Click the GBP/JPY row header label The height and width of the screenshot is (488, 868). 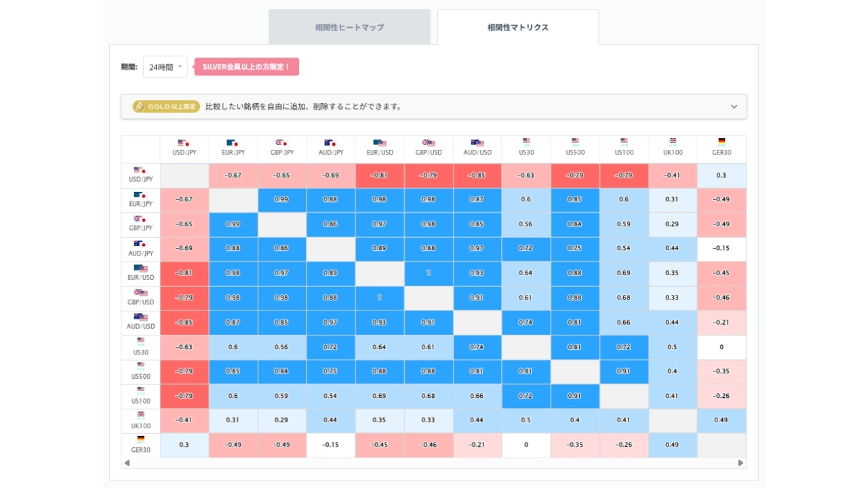140,228
